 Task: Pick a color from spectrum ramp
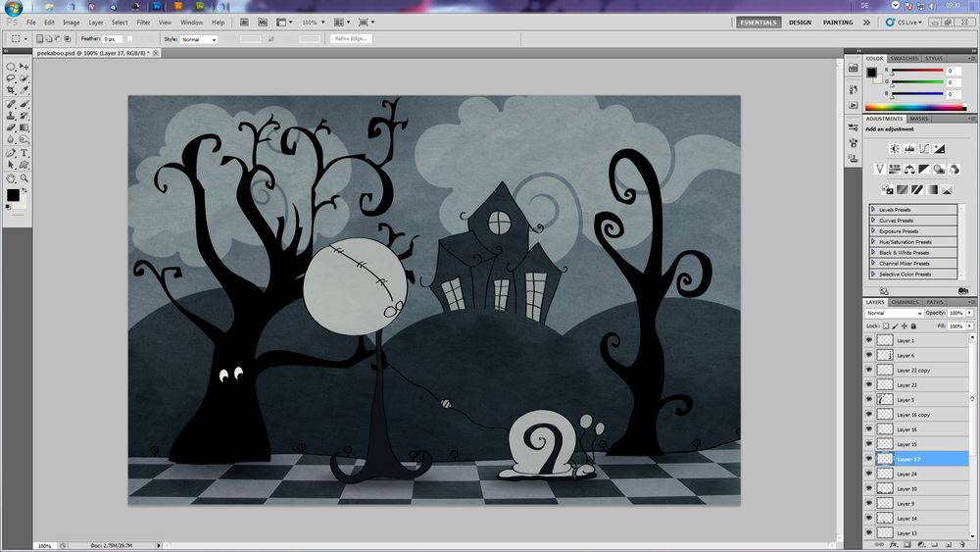coord(915,108)
